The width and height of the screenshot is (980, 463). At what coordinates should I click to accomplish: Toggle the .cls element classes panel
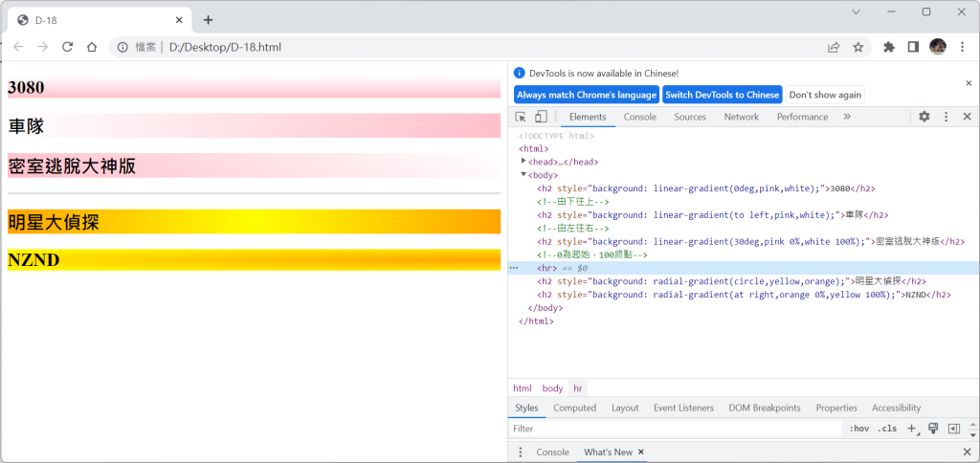pos(886,429)
